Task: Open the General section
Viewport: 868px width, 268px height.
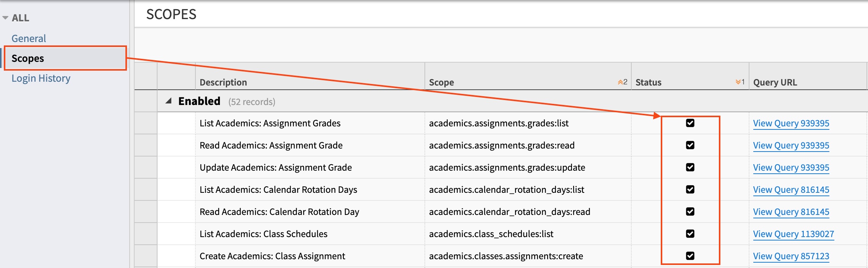Action: click(29, 39)
